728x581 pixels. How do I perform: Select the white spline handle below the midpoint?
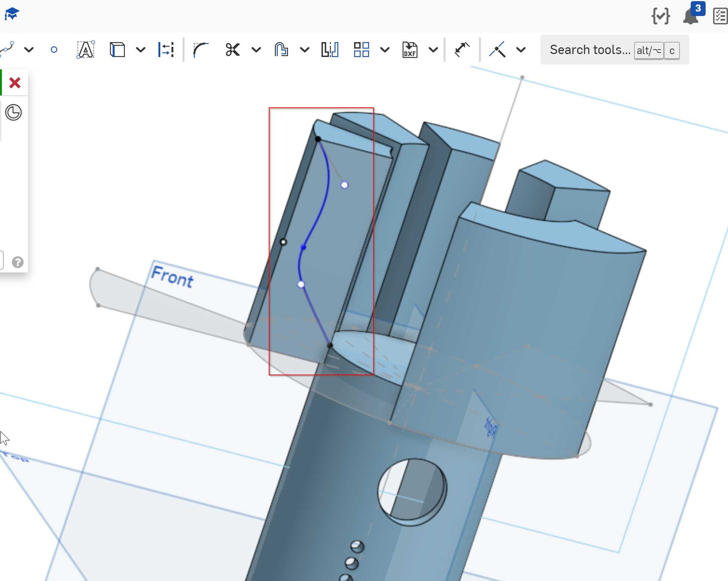click(x=301, y=285)
